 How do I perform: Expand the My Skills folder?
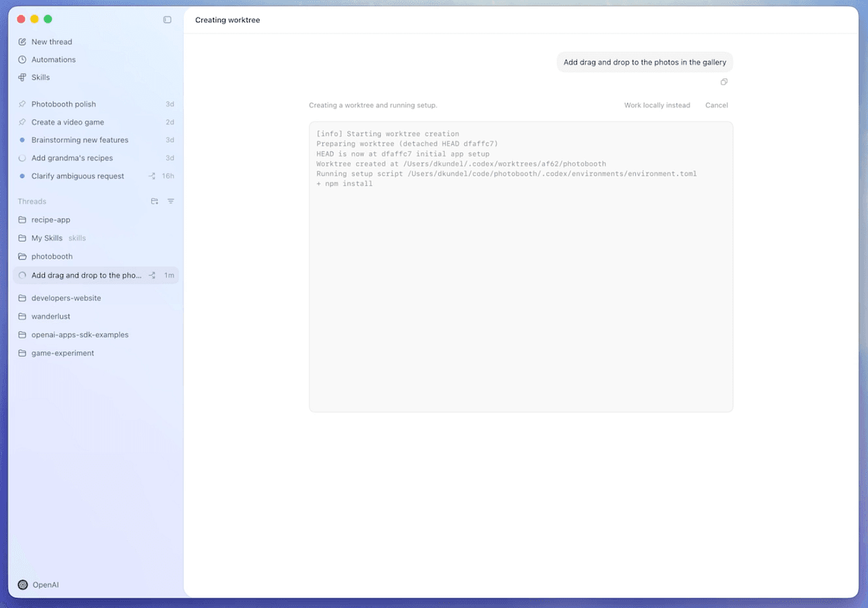point(47,238)
